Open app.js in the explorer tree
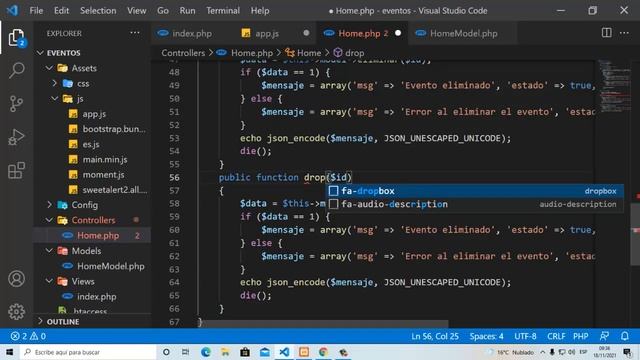 pyautogui.click(x=94, y=114)
